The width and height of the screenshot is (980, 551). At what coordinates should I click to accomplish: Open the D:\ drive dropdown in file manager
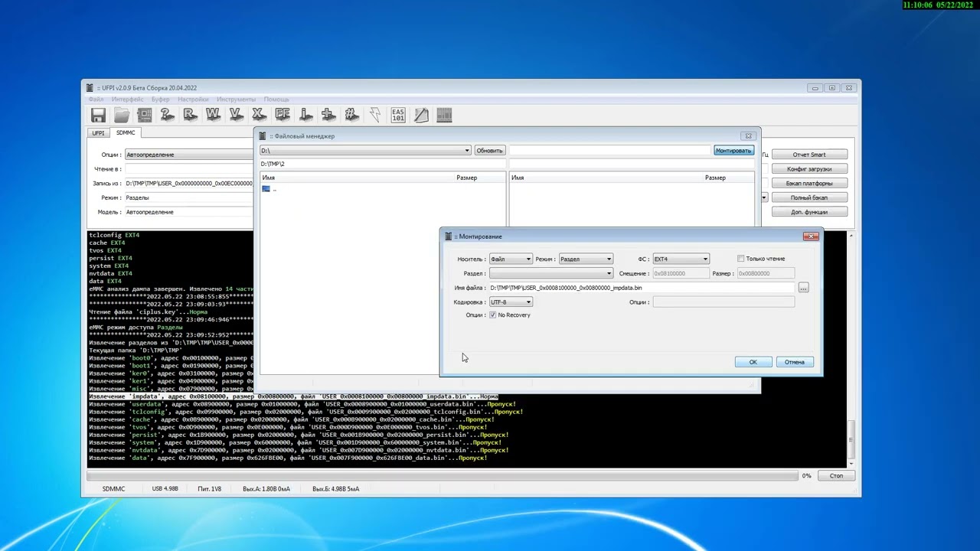coord(365,151)
